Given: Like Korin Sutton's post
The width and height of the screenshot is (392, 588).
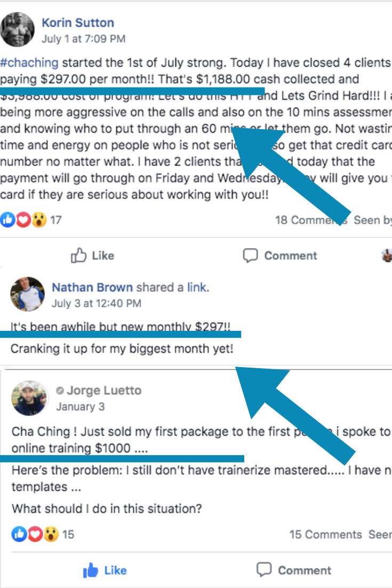Looking at the screenshot, I should click(x=93, y=256).
